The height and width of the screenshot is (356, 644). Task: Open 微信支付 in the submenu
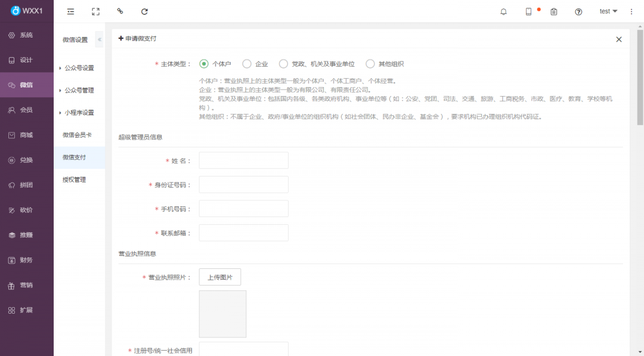point(75,157)
